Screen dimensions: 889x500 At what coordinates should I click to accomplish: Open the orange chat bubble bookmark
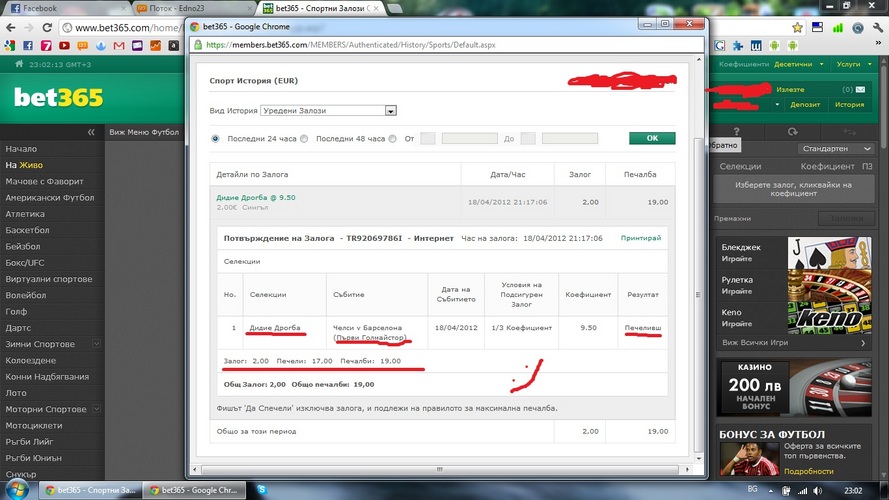[82, 46]
